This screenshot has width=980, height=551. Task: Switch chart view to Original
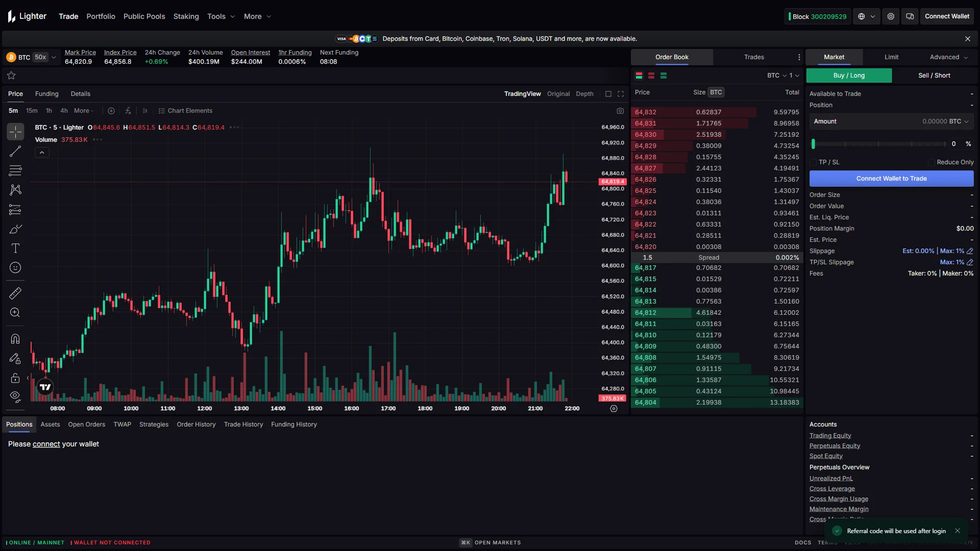[x=558, y=94]
